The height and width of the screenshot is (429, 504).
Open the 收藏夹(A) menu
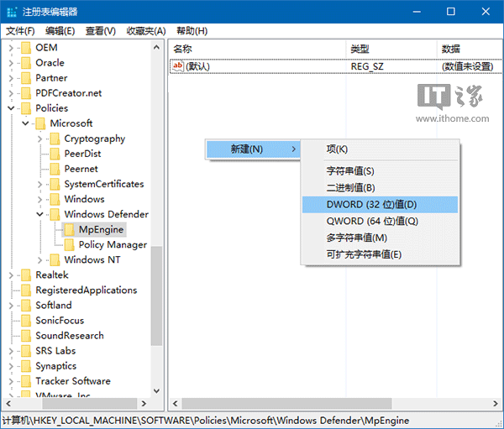[x=145, y=31]
